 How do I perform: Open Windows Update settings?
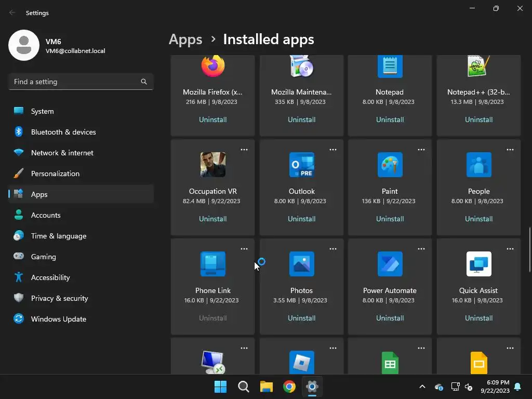81,320
